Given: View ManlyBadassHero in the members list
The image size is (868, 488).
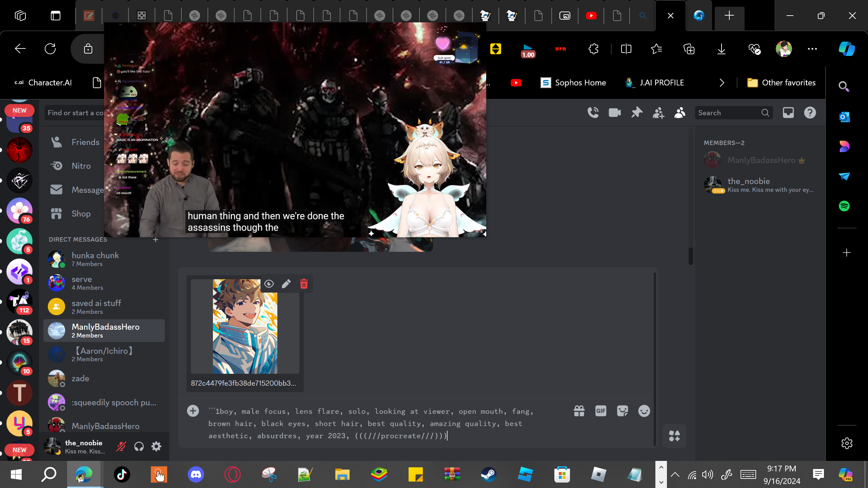Looking at the screenshot, I should click(759, 160).
